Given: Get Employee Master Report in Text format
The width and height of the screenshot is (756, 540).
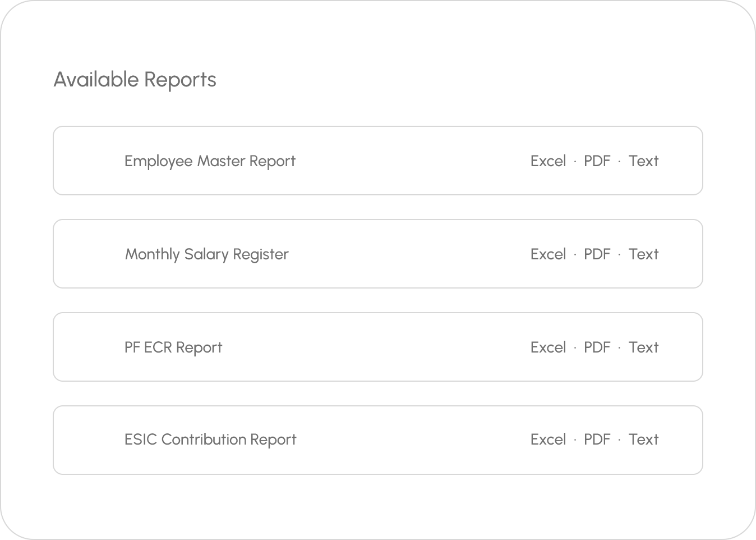Looking at the screenshot, I should tap(643, 161).
